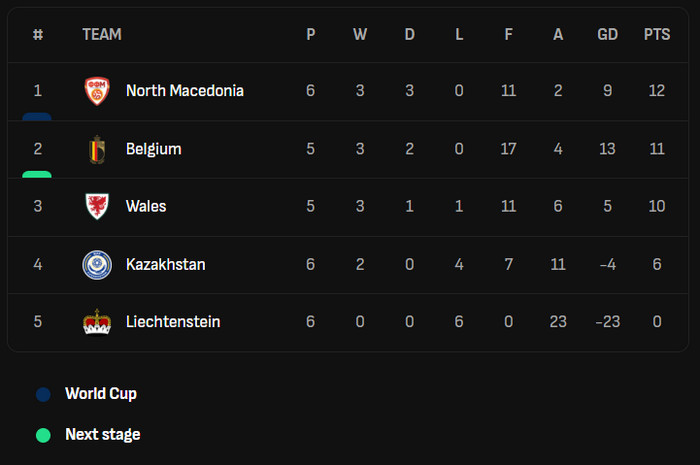Click the TEAM column header

[102, 35]
